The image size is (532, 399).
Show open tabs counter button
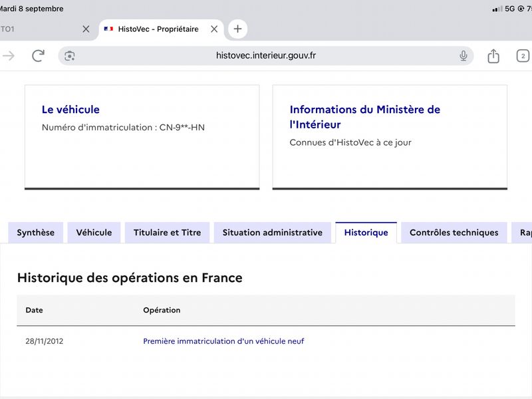[523, 56]
